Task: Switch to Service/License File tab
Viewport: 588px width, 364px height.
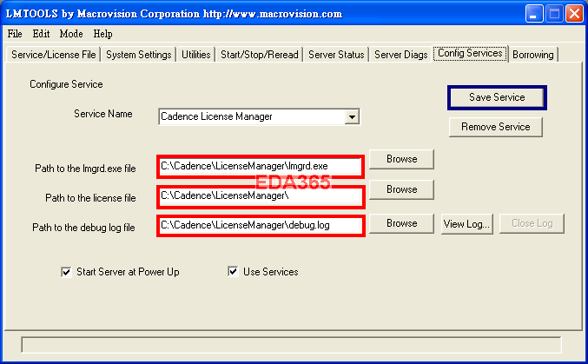Action: (54, 55)
